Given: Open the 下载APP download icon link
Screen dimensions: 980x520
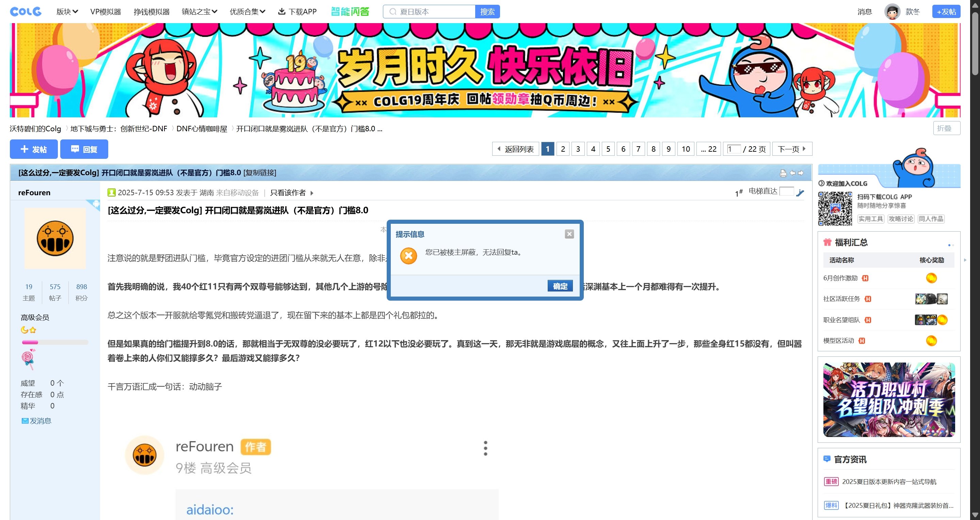Looking at the screenshot, I should tap(282, 12).
